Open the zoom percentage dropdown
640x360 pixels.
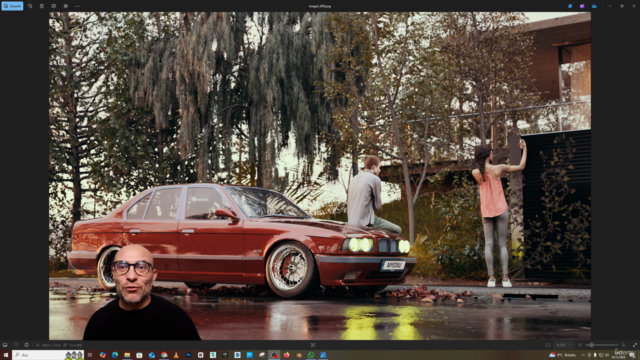pyautogui.click(x=563, y=345)
